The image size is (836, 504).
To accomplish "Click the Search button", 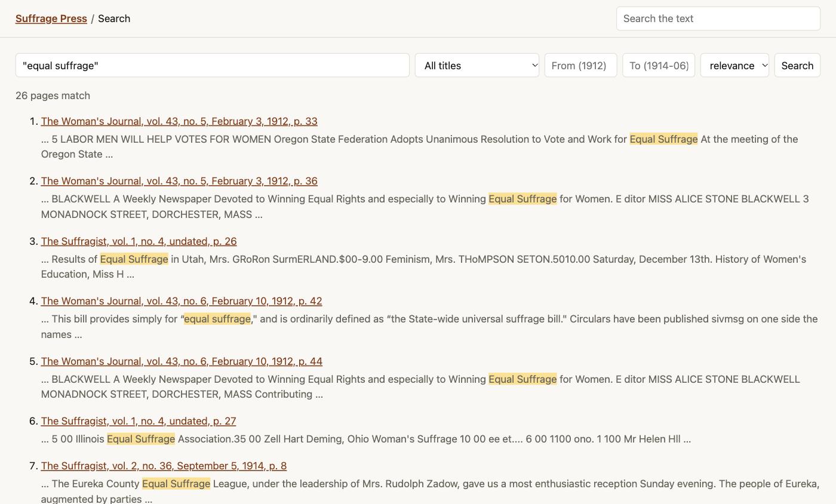I will 797,65.
